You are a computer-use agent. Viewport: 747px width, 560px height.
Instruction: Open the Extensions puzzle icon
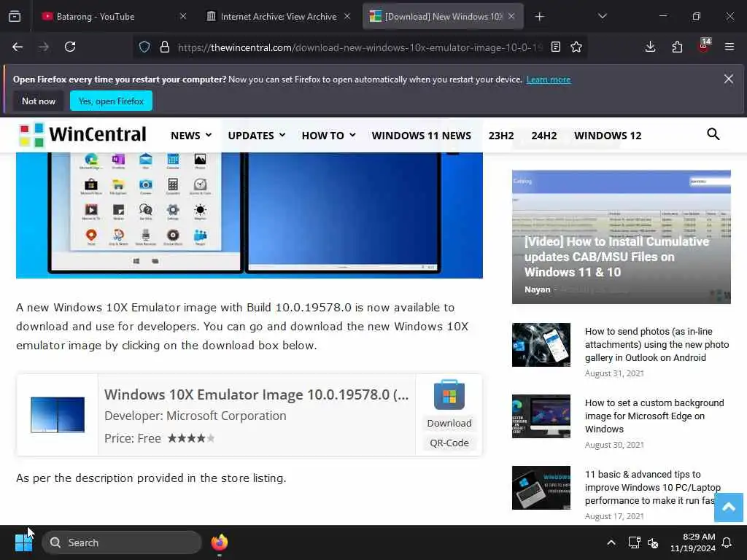(677, 47)
